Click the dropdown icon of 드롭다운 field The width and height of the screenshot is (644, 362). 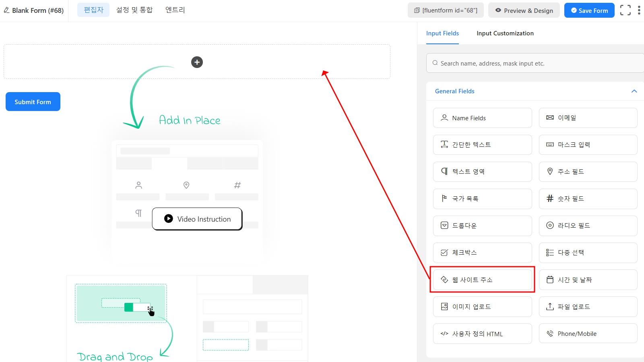pos(444,225)
